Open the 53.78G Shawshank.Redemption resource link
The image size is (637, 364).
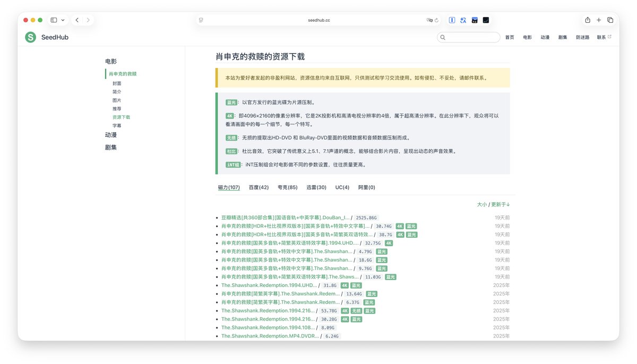[x=268, y=311]
